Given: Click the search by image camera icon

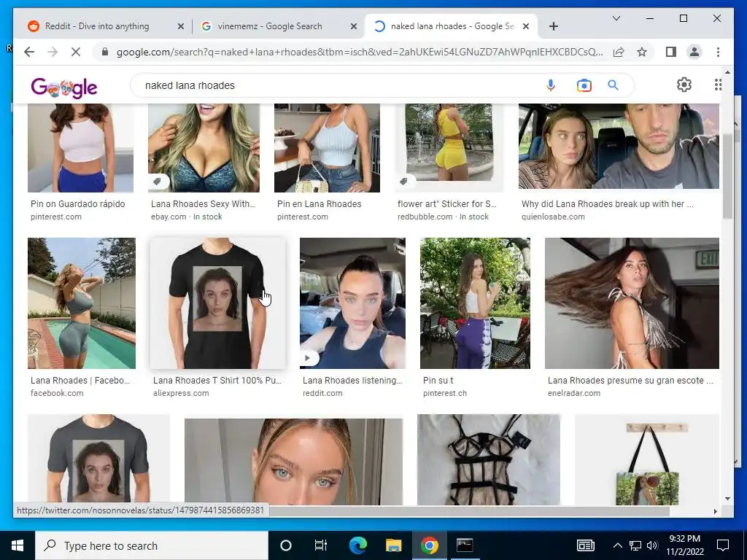Looking at the screenshot, I should 584,86.
